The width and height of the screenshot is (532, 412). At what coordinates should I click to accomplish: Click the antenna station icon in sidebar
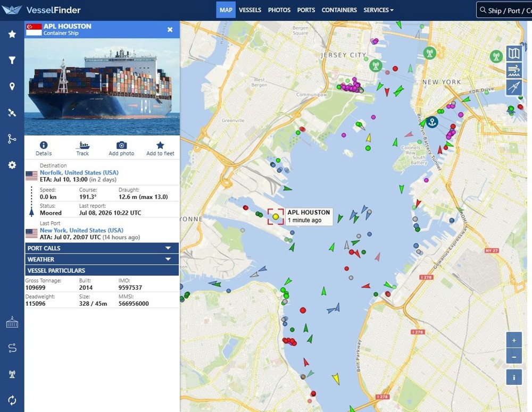pos(12,374)
